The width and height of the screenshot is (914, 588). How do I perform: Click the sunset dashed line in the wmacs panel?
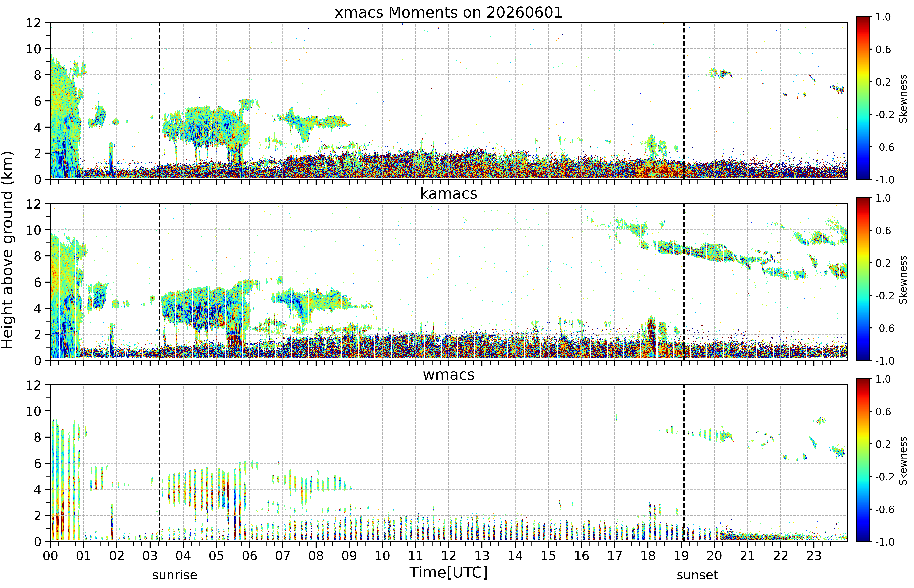click(684, 463)
